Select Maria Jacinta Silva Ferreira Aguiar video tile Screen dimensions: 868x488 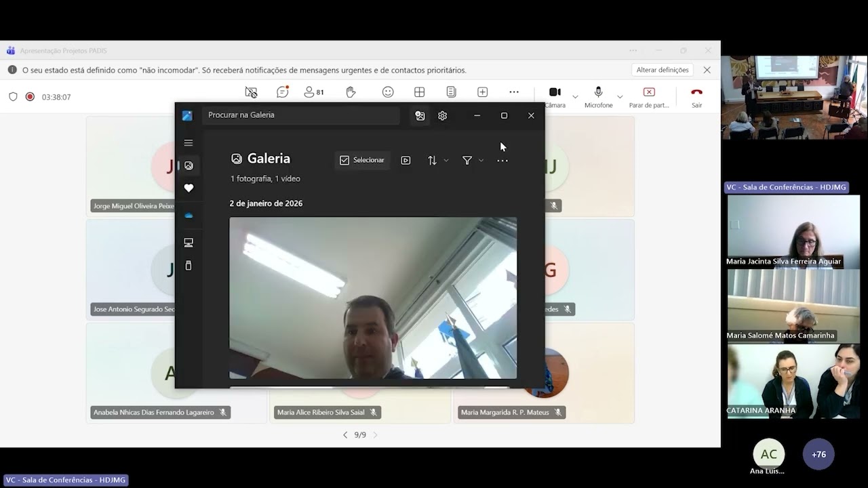click(793, 231)
